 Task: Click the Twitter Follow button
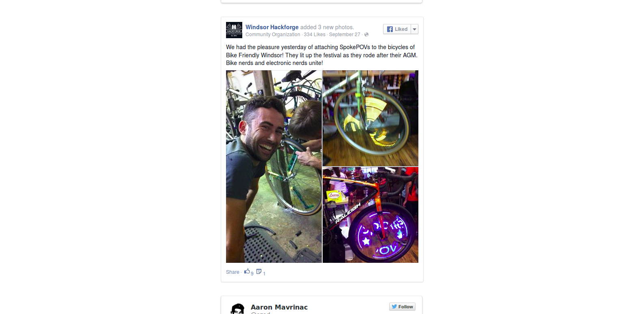click(x=402, y=307)
